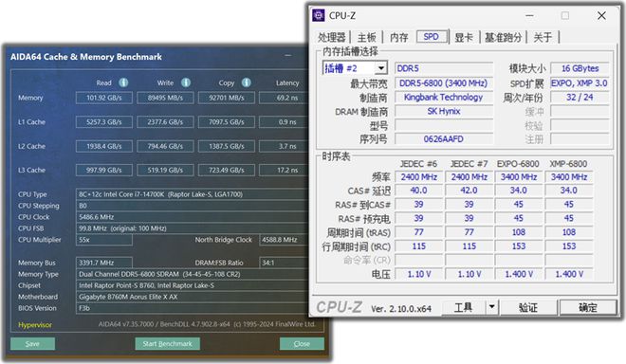This screenshot has height=364, width=626.
Task: Click the BIOS Version value F3b
Action: click(x=192, y=308)
